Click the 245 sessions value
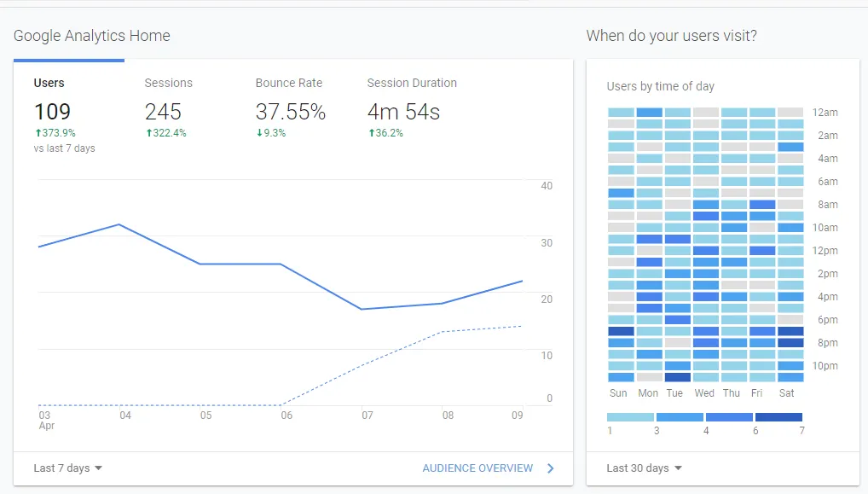This screenshot has width=868, height=494. [164, 112]
